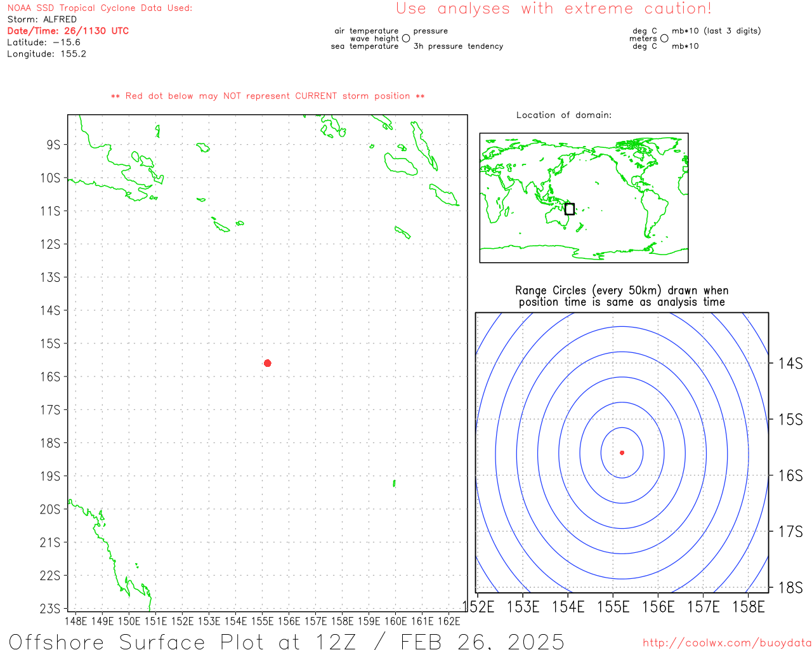Image resolution: width=812 pixels, height=650 pixels.
Task: Click the '156E' label on range circles plot
Action: click(658, 607)
